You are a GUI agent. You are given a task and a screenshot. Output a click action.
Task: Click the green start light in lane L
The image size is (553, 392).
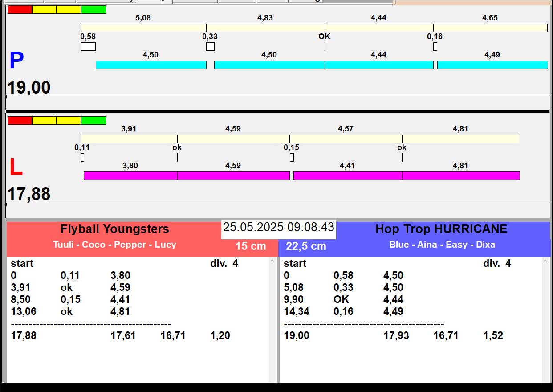tap(94, 120)
